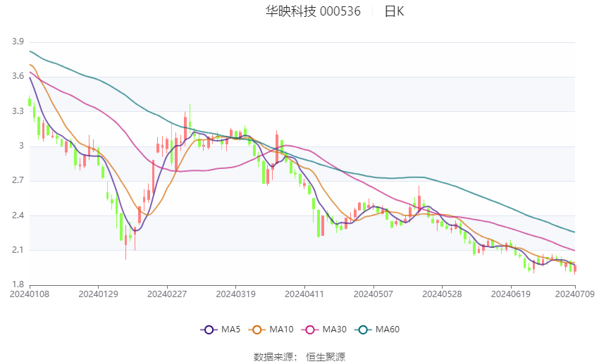Click the x-axis date label 20240528
Image resolution: width=599 pixels, height=364 pixels.
click(442, 294)
